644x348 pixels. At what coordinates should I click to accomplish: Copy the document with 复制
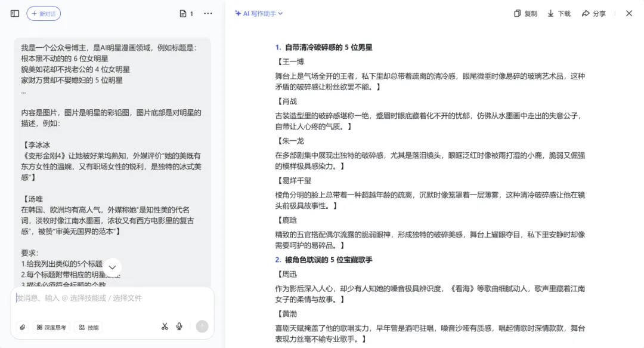525,13
